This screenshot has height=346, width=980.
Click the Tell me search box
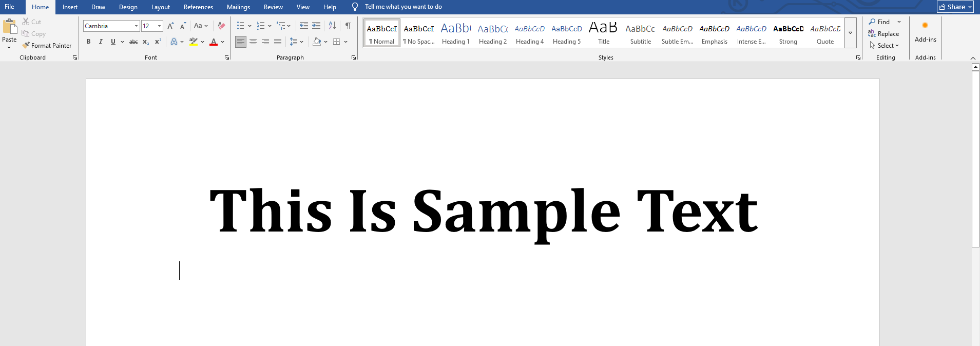(403, 7)
